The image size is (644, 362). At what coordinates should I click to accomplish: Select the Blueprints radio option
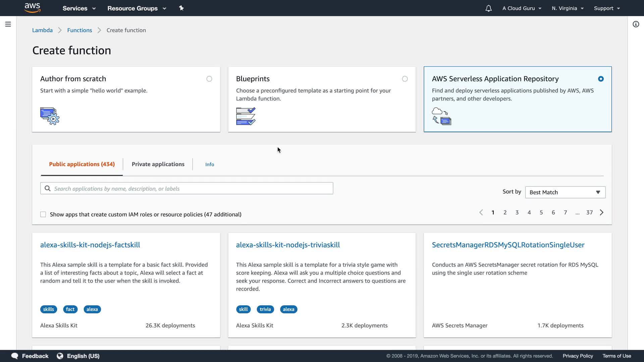tap(405, 79)
